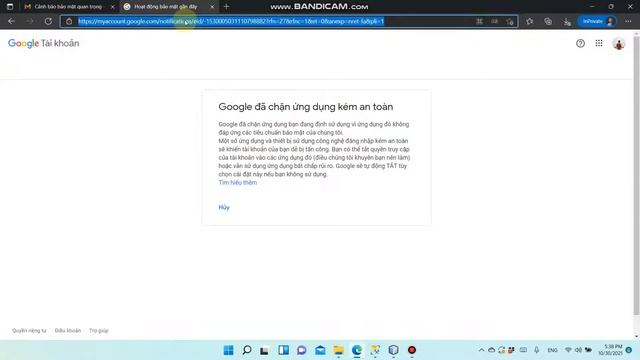Open the Tìm hiểu thêm link
Screen dimensions: 640x360
click(x=238, y=182)
